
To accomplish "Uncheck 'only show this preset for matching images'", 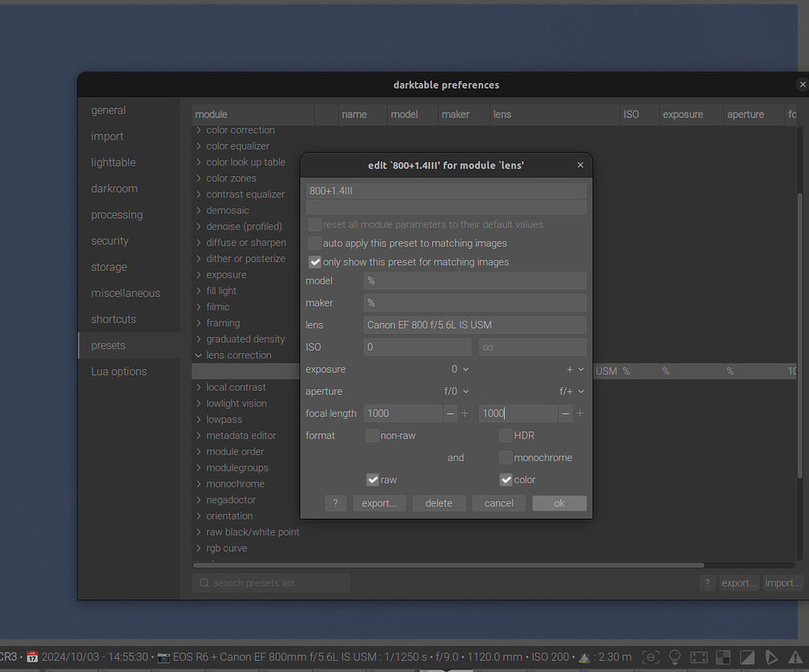I will tap(314, 261).
